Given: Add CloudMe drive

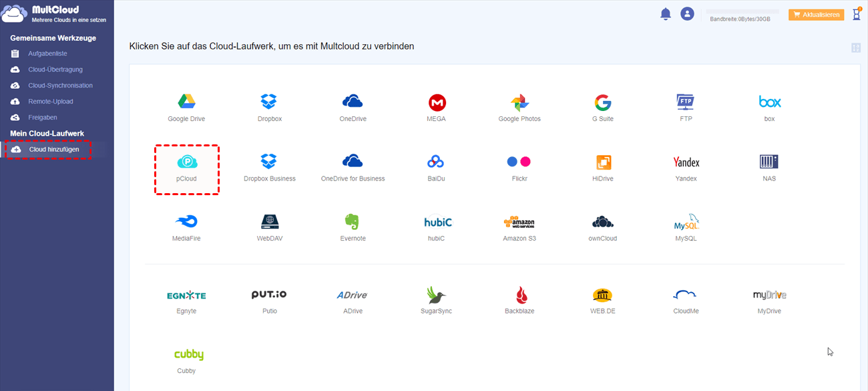Looking at the screenshot, I should [686, 295].
